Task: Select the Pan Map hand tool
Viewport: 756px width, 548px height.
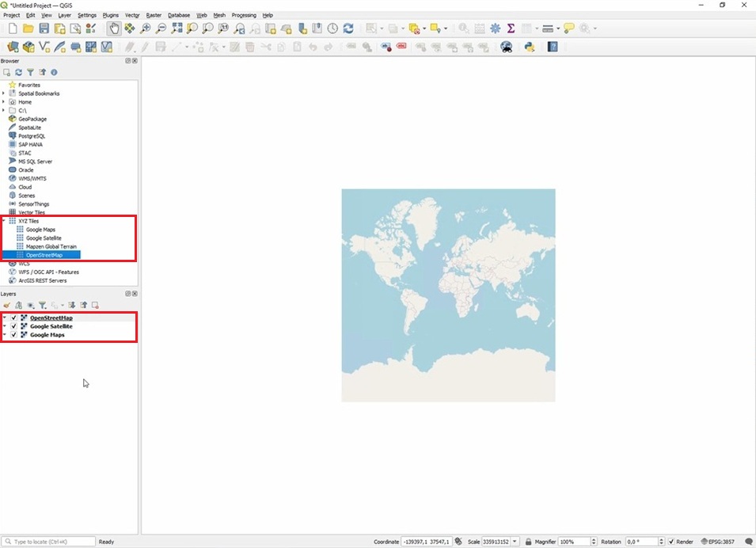Action: pos(114,29)
